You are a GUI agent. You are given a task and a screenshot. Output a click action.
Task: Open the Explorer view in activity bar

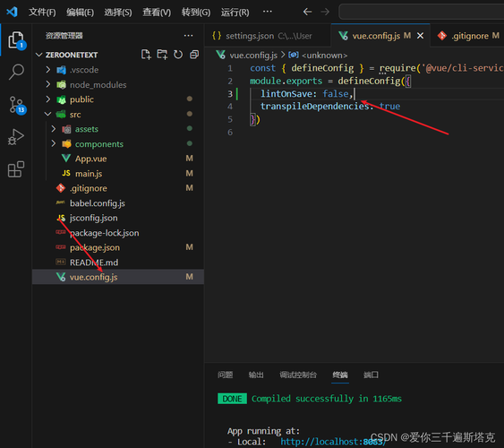pyautogui.click(x=16, y=40)
